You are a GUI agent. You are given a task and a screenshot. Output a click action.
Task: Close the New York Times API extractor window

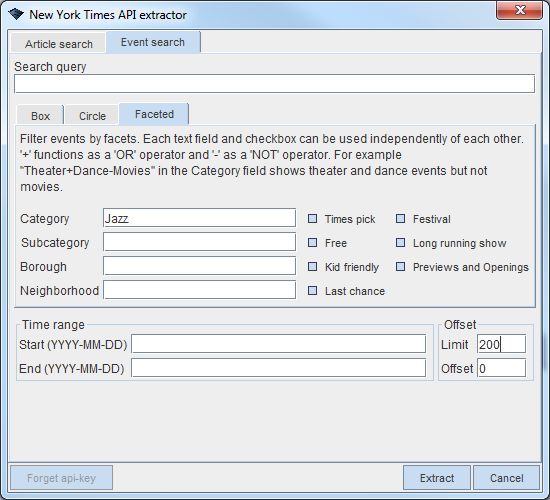pos(519,10)
